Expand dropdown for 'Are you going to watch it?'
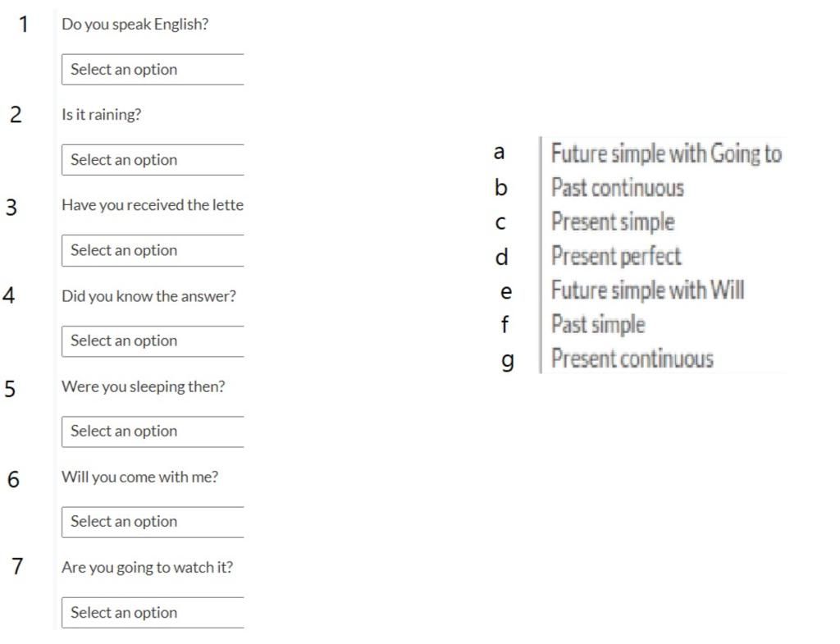 tap(153, 613)
